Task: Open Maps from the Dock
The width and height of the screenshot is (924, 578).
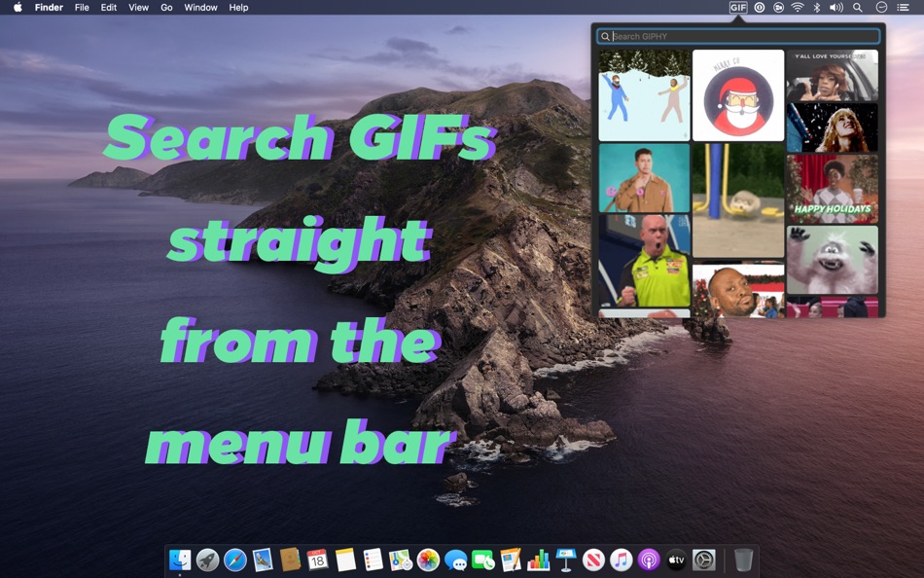Action: (401, 560)
